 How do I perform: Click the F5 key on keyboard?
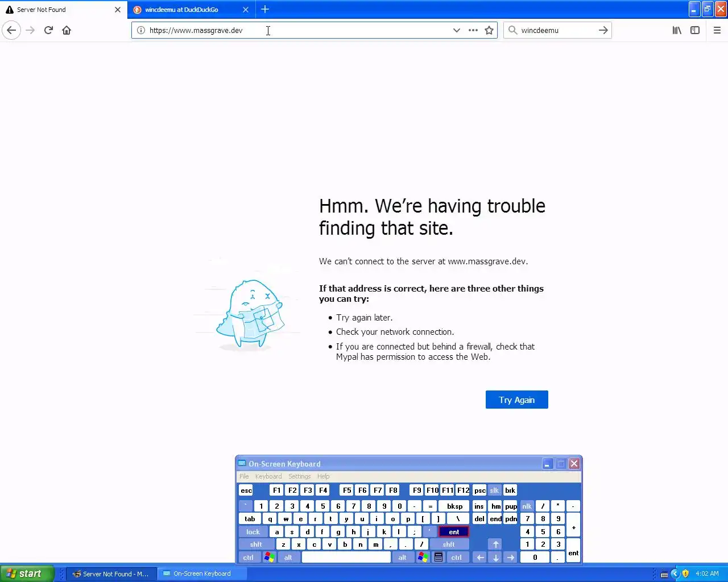pos(347,490)
